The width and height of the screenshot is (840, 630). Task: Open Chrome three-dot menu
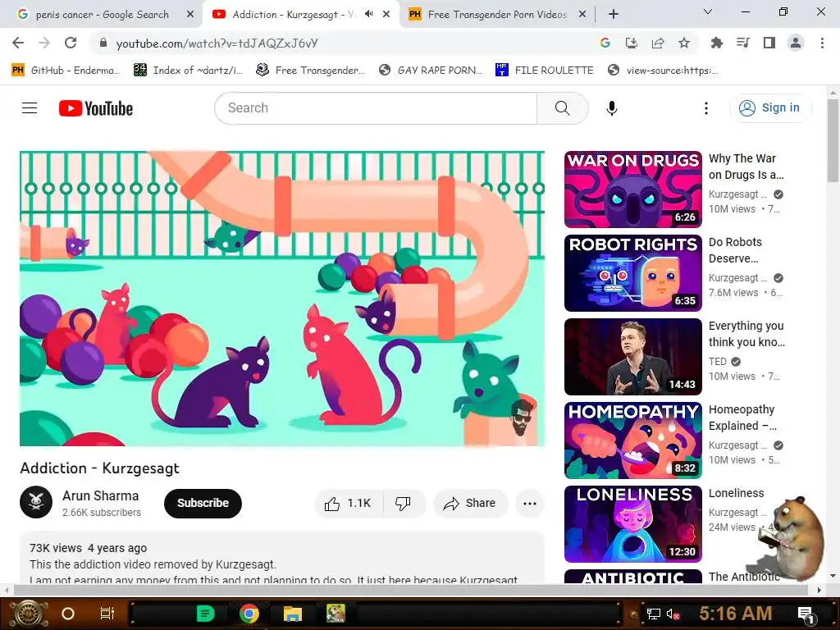coord(822,43)
